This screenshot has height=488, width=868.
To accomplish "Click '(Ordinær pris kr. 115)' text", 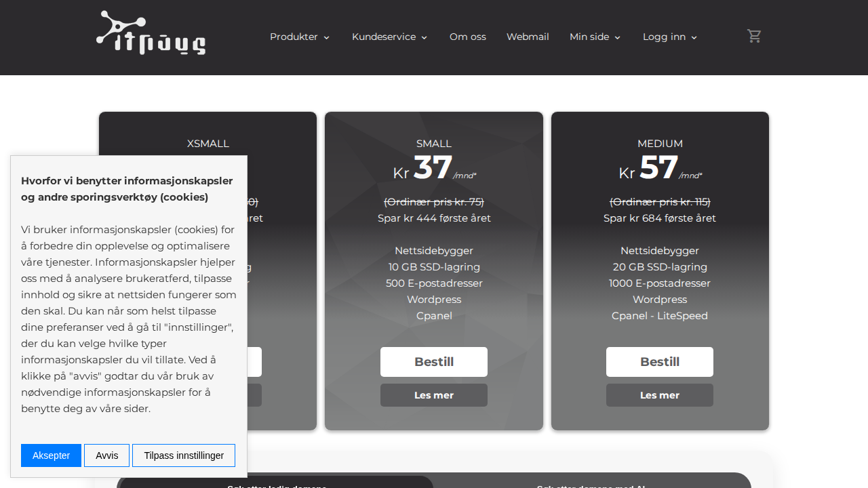I will (660, 202).
